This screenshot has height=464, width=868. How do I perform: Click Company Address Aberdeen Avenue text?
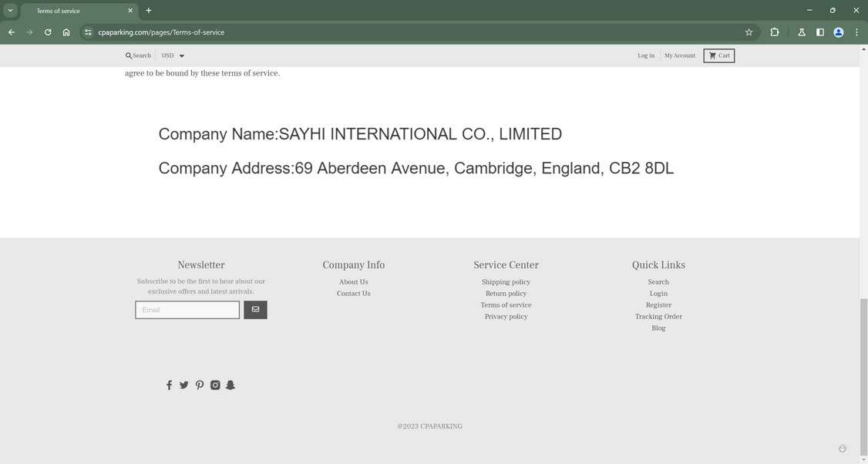[x=415, y=168]
